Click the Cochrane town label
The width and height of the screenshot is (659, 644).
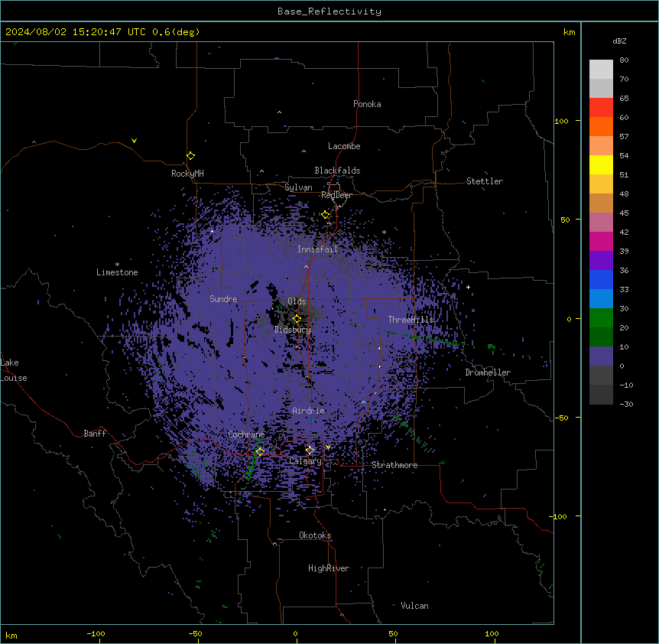click(246, 434)
